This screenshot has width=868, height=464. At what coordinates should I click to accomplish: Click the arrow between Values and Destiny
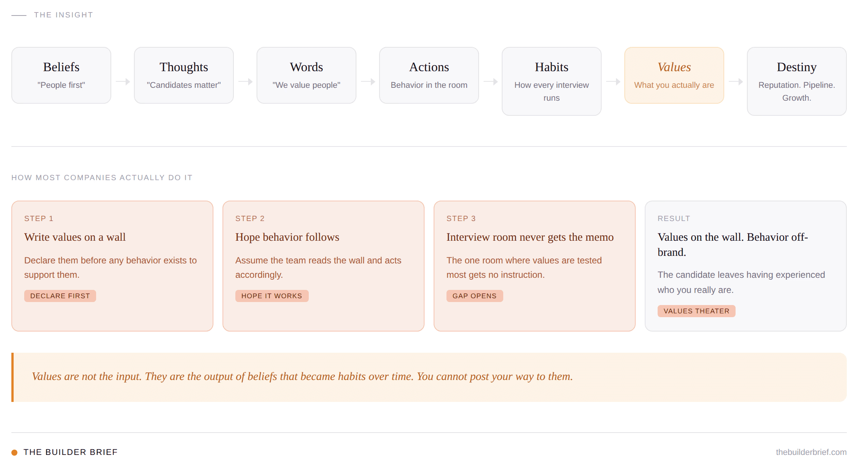[x=736, y=81]
